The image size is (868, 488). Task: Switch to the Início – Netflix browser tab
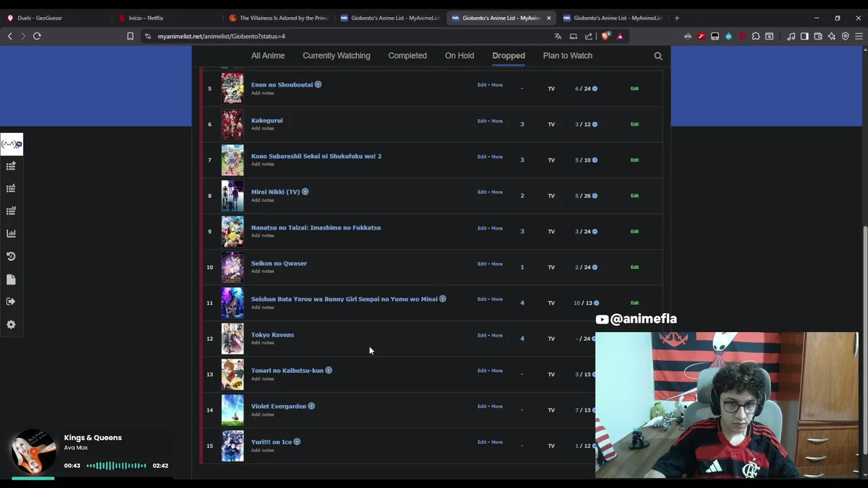click(x=167, y=18)
